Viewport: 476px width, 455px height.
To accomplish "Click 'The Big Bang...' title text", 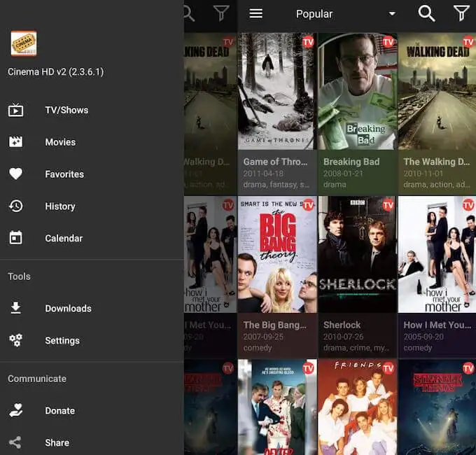I will pyautogui.click(x=274, y=325).
